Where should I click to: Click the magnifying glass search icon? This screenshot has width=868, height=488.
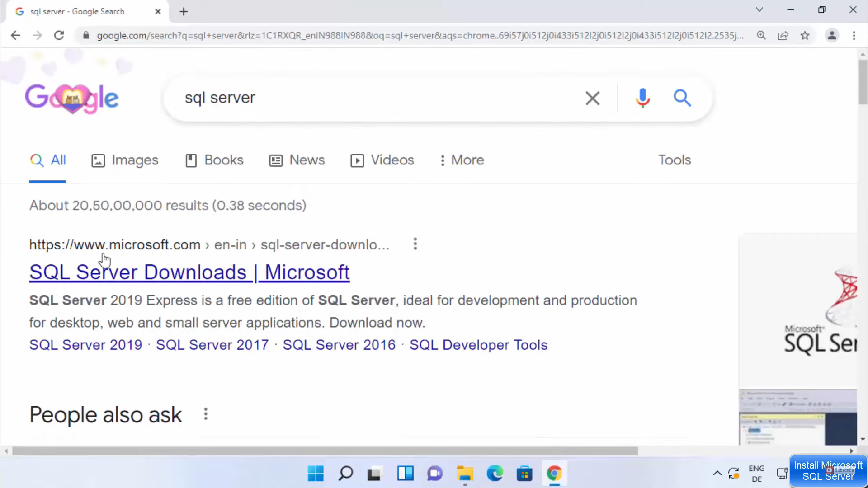coord(682,98)
